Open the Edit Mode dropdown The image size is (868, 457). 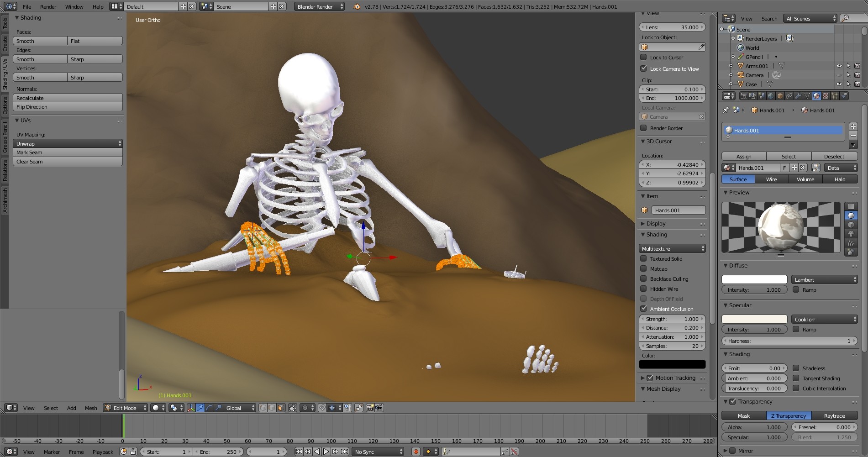125,408
